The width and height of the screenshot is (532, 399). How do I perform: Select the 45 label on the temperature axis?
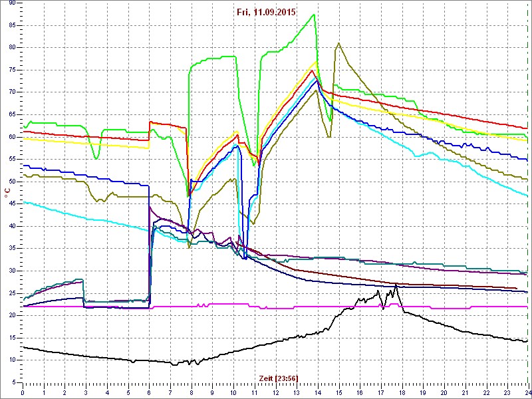[12, 204]
